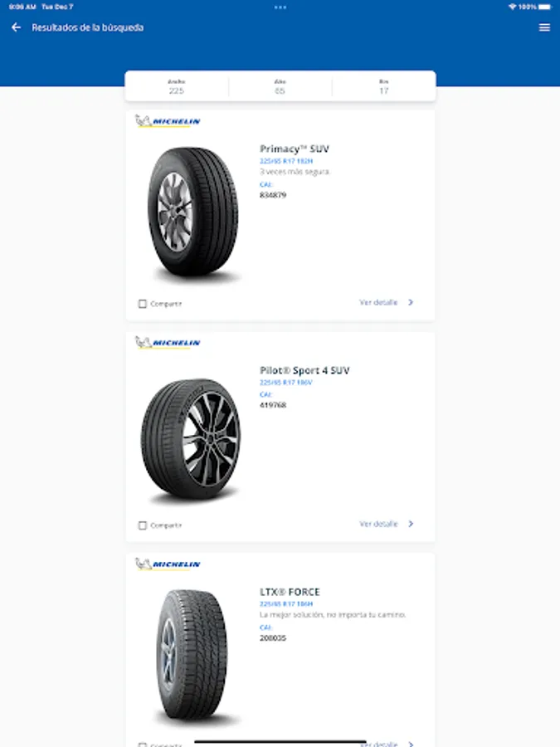Select the Rin 17 filter field
This screenshot has width=560, height=747.
pyautogui.click(x=383, y=87)
